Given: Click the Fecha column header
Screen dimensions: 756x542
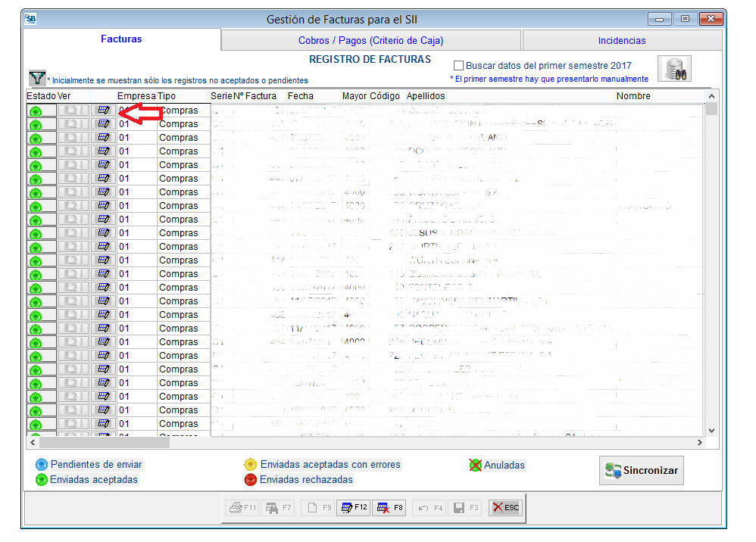Looking at the screenshot, I should coord(300,96).
